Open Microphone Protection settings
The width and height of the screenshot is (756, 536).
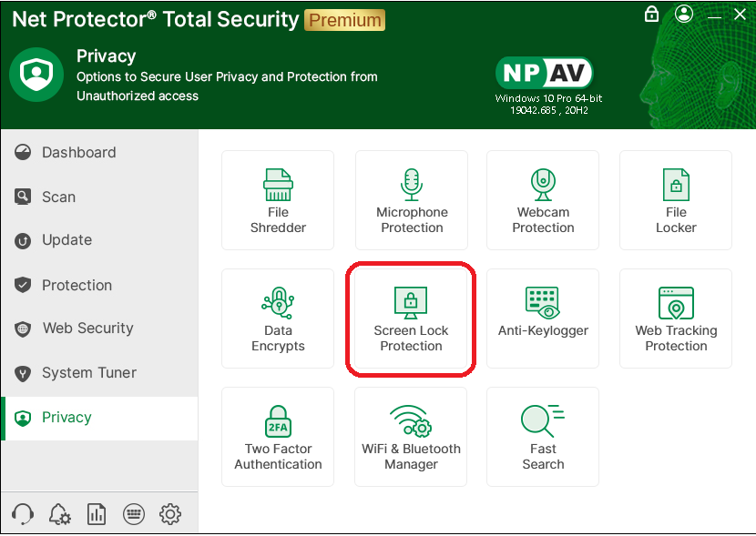[x=412, y=200]
